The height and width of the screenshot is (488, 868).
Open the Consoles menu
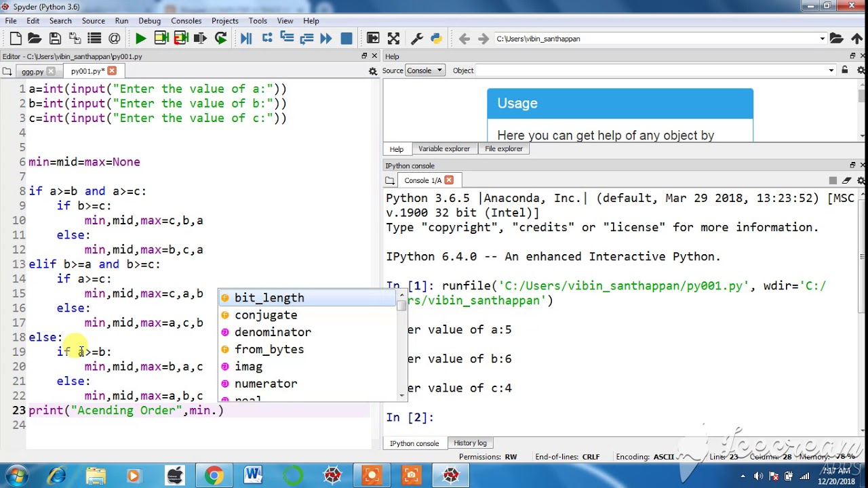pos(186,21)
